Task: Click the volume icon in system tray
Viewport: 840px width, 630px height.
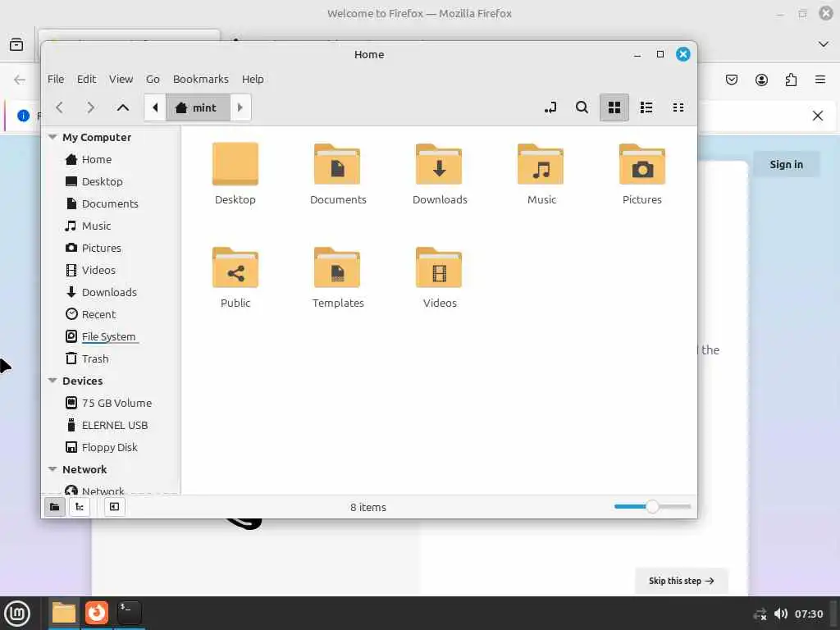Action: pyautogui.click(x=781, y=614)
